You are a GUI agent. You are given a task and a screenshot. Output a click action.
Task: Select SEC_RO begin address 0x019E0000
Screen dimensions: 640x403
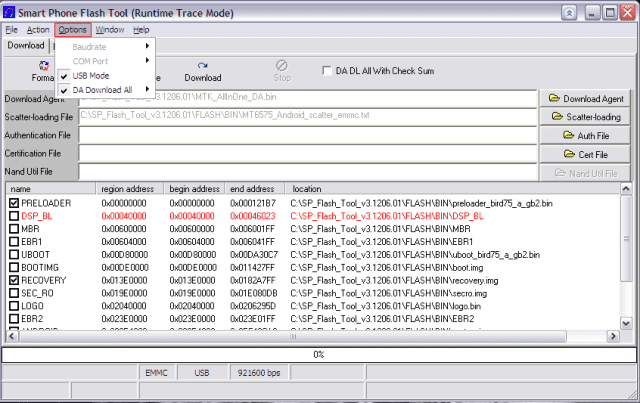coord(192,293)
